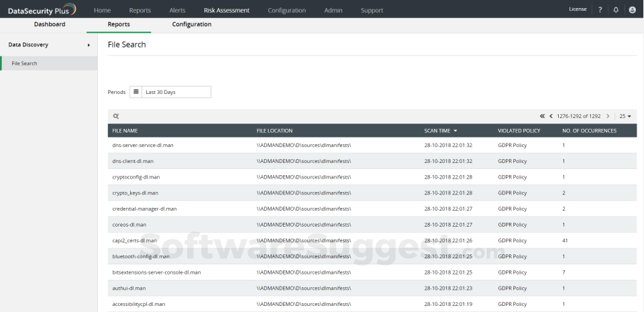
Task: Switch to the Configuration sub-tab
Action: pos(192,24)
